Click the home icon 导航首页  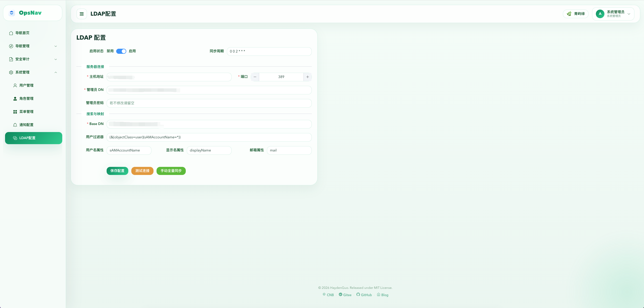coord(11,33)
